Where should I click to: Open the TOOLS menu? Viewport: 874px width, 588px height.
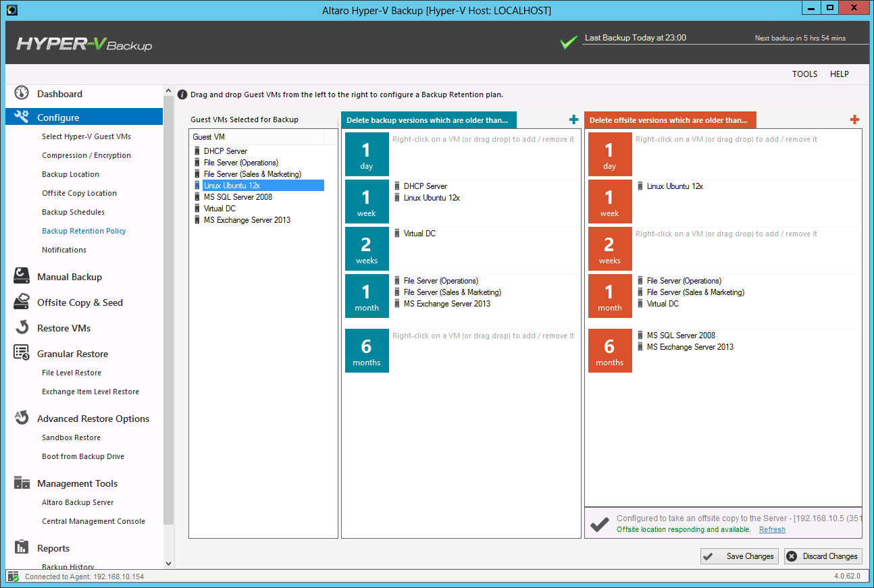point(805,74)
